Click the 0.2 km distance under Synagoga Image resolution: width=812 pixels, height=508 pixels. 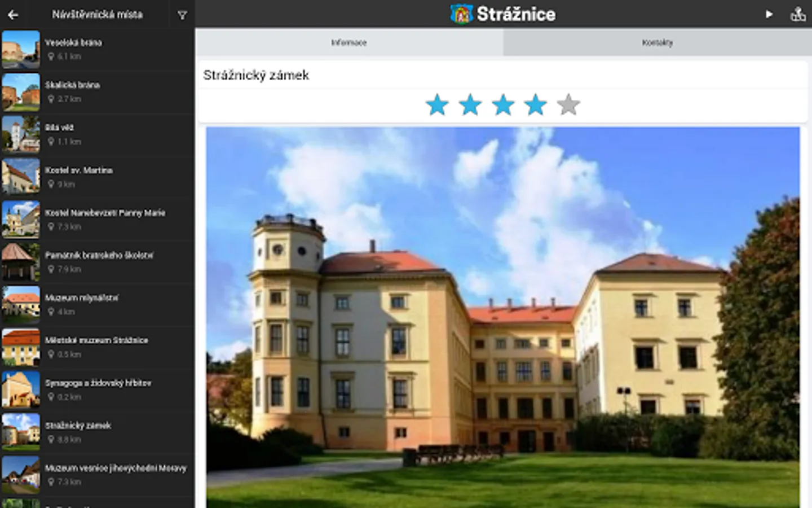pos(69,397)
